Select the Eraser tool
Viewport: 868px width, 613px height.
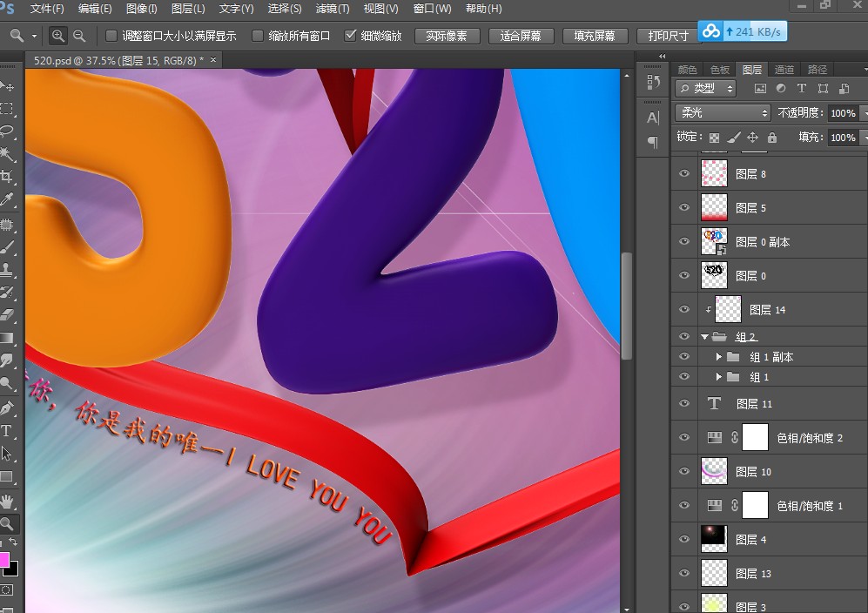(7, 315)
